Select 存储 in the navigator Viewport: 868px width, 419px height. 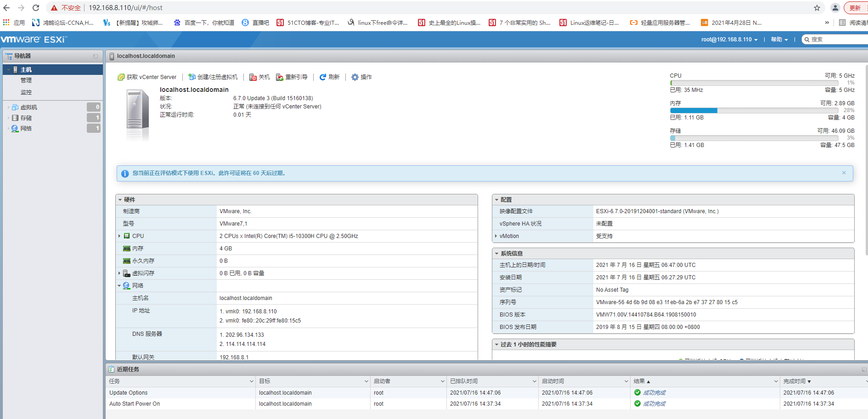tap(26, 118)
